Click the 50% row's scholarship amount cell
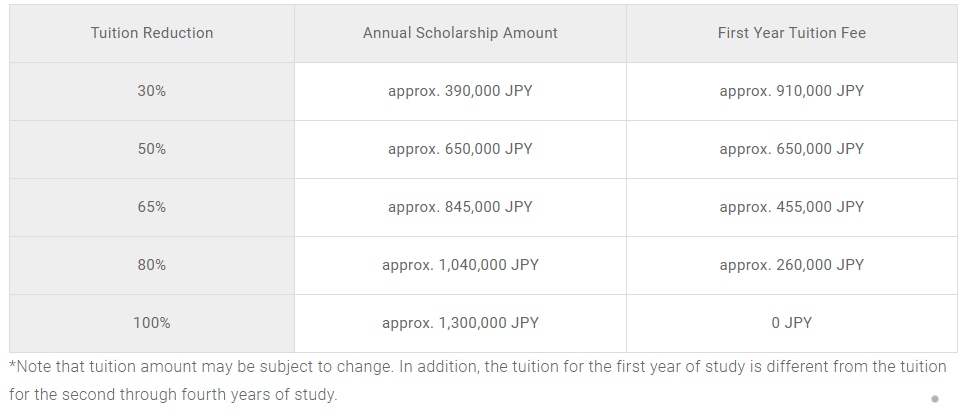 click(x=460, y=149)
